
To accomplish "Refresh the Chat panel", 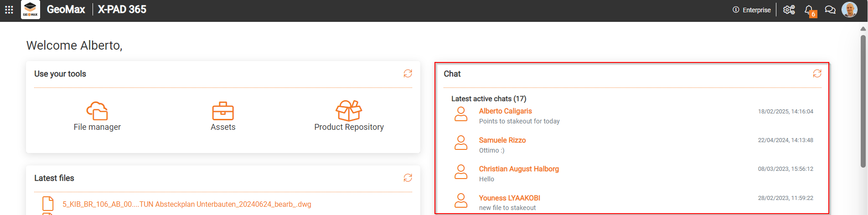I will coord(817,73).
